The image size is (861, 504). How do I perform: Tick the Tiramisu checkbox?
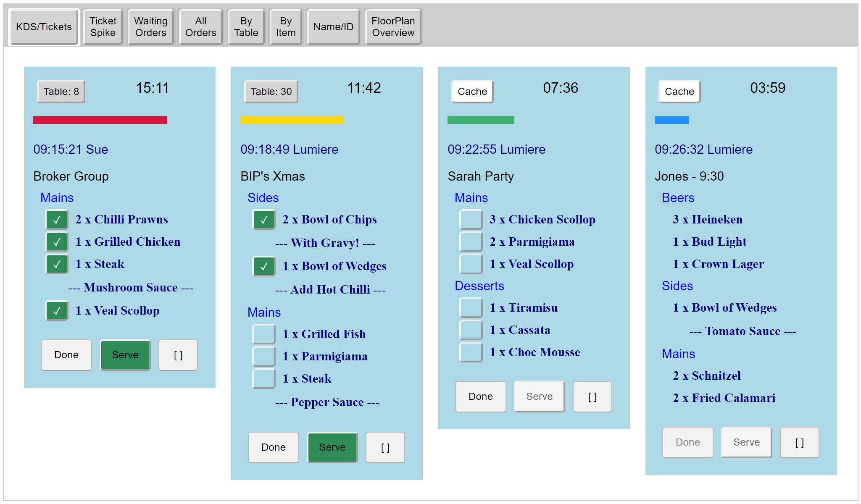pyautogui.click(x=471, y=308)
